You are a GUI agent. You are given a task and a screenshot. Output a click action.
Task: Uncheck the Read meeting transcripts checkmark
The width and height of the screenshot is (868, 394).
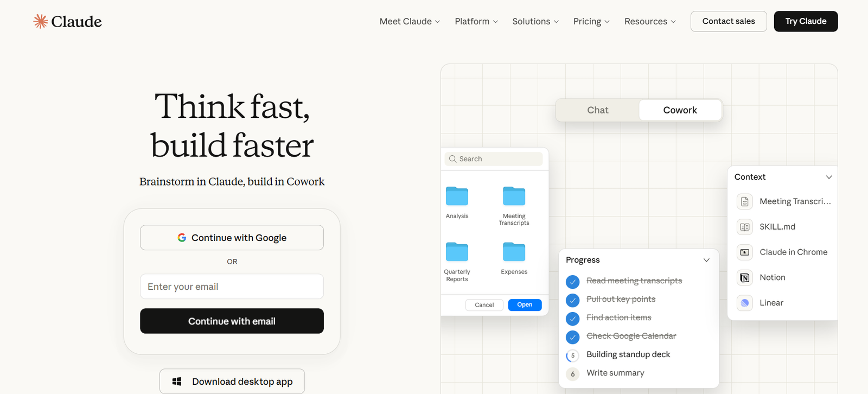click(x=572, y=282)
